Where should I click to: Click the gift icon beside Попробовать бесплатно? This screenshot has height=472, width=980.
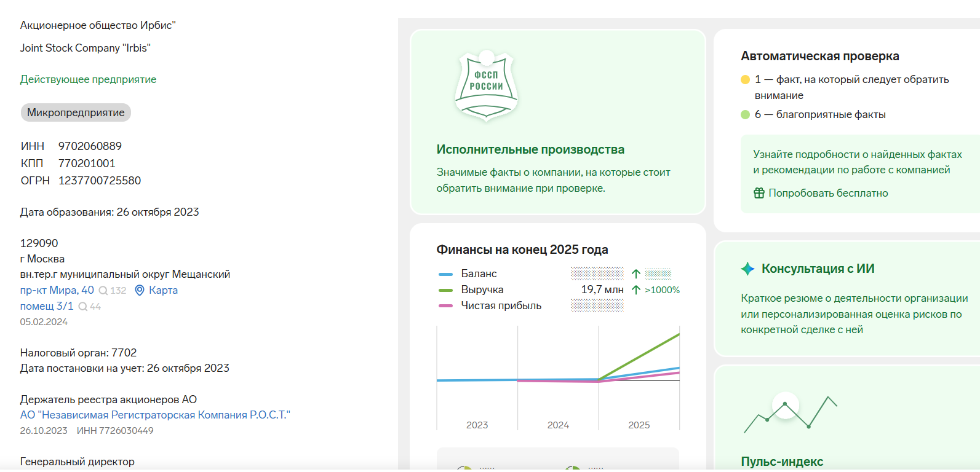759,193
